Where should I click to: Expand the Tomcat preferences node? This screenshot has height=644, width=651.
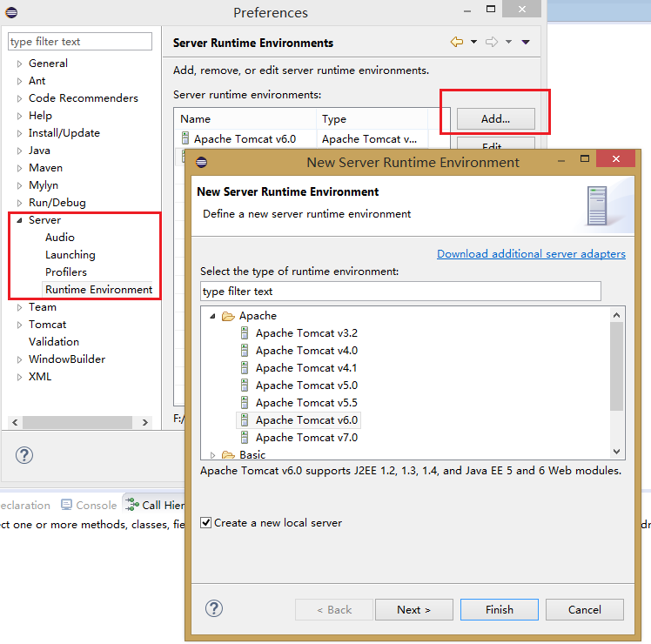tap(19, 325)
